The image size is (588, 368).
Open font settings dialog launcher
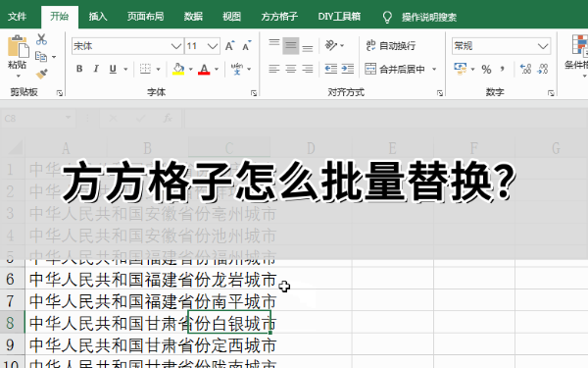tap(254, 93)
